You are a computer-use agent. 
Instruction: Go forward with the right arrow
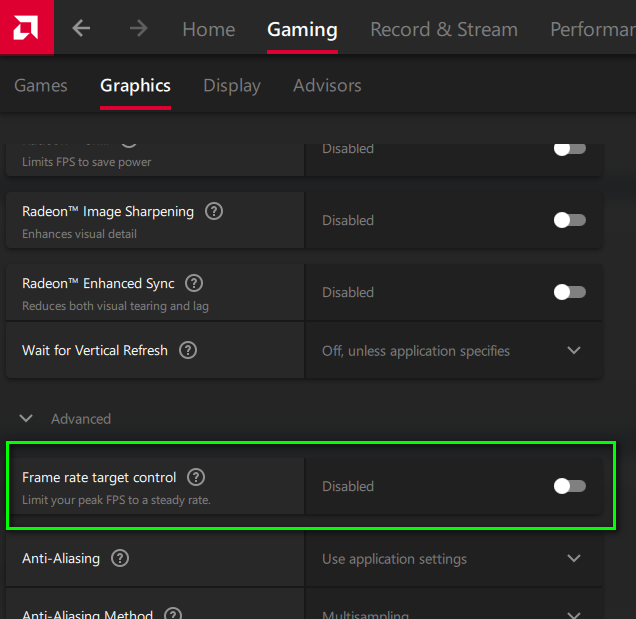click(x=138, y=28)
